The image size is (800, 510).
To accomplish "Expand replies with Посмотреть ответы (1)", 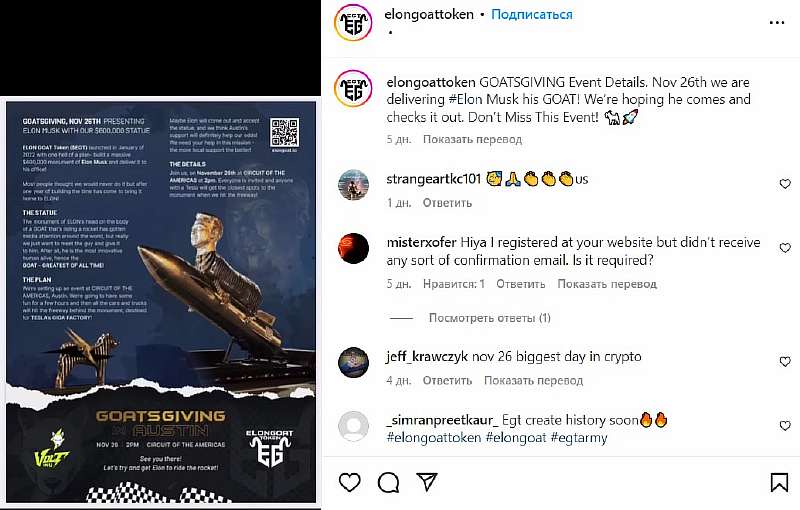I will [489, 318].
